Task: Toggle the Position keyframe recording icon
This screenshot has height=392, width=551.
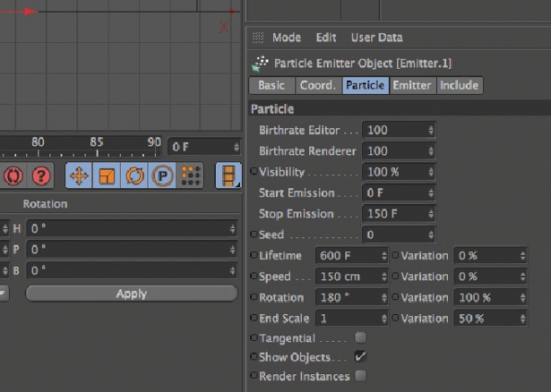Action: pos(79,175)
